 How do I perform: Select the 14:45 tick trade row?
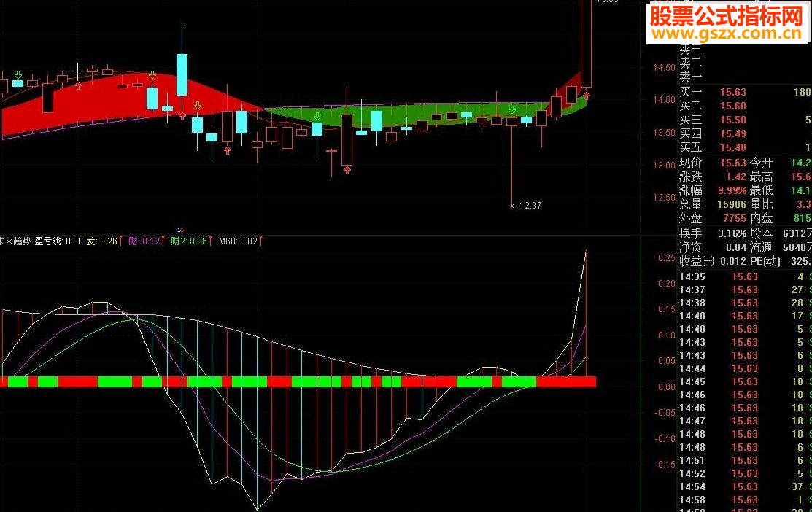pyautogui.click(x=745, y=381)
